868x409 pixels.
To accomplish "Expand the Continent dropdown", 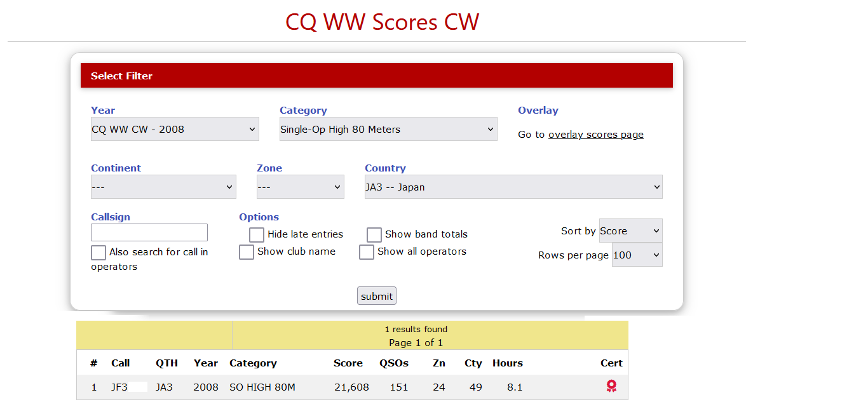I will click(163, 187).
